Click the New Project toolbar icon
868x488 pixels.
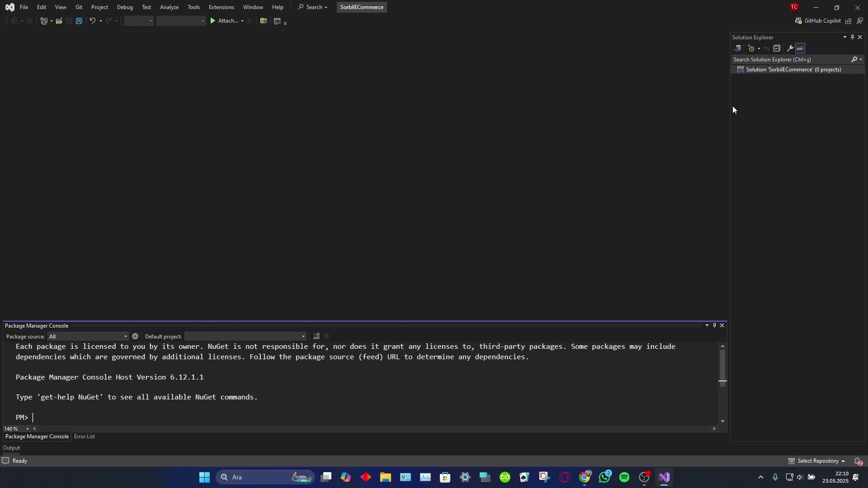(44, 21)
